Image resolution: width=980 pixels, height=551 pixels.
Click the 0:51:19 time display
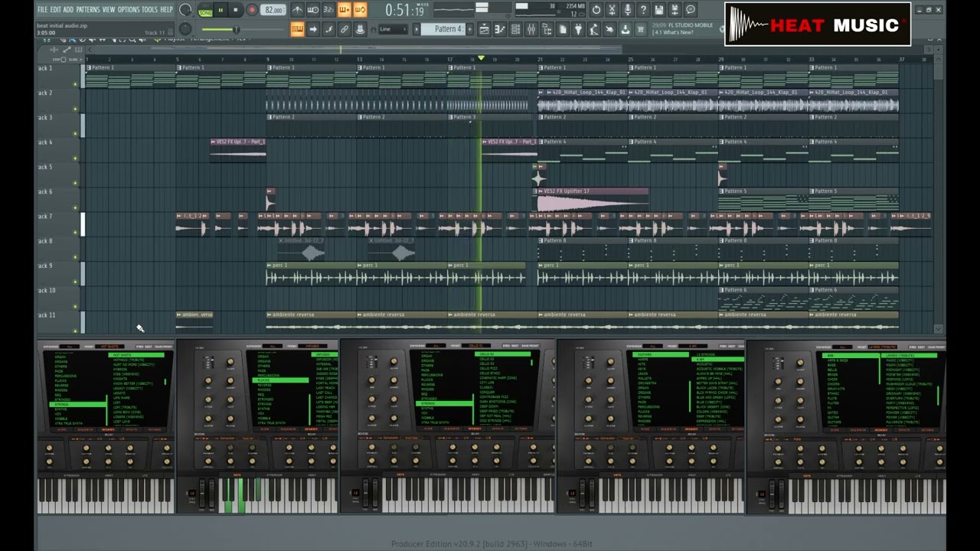tap(405, 10)
